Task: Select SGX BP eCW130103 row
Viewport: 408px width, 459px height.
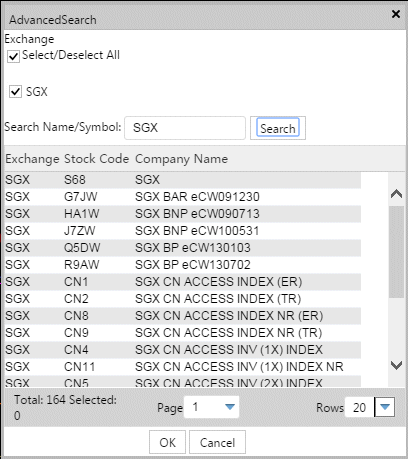Action: click(x=183, y=248)
